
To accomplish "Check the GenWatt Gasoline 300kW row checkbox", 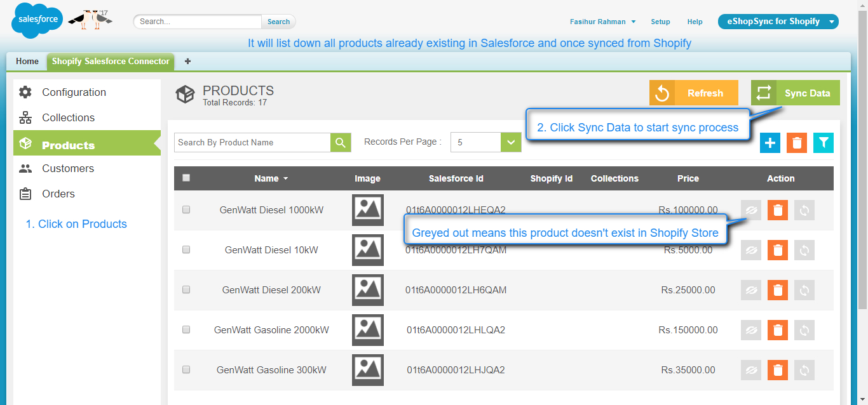I will 186,369.
